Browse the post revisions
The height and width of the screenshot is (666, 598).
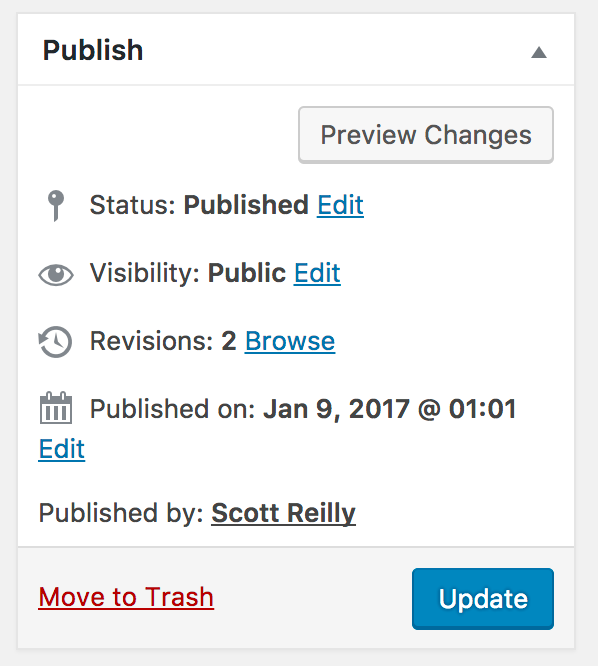(x=290, y=341)
